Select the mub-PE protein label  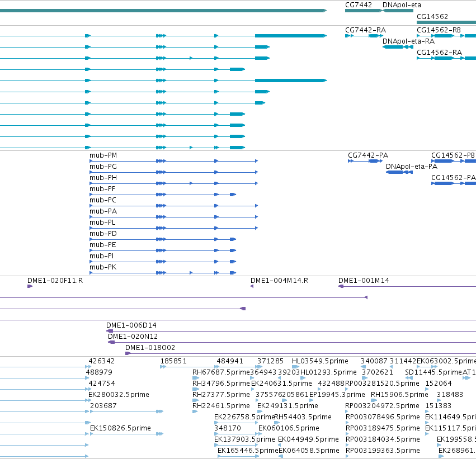[x=102, y=245]
